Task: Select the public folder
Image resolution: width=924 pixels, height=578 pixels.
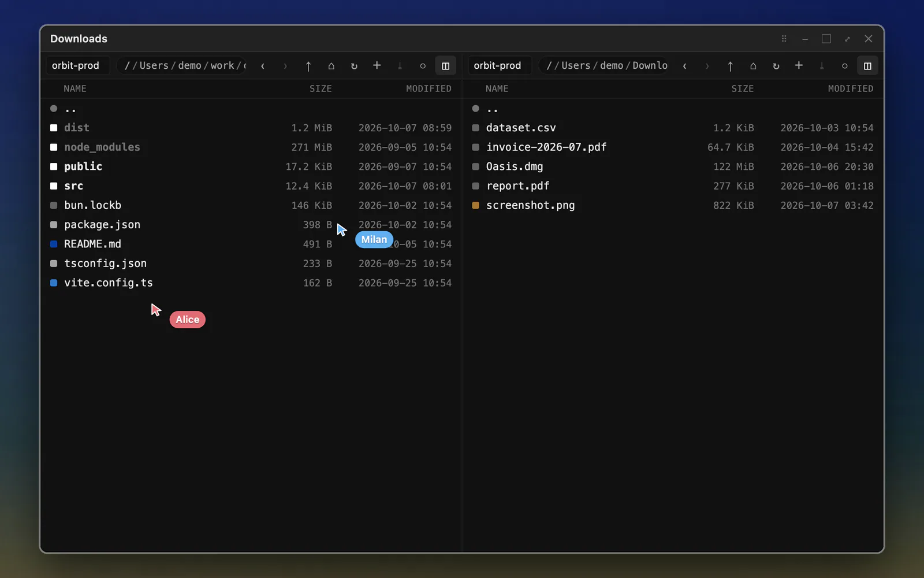Action: [251, 166]
